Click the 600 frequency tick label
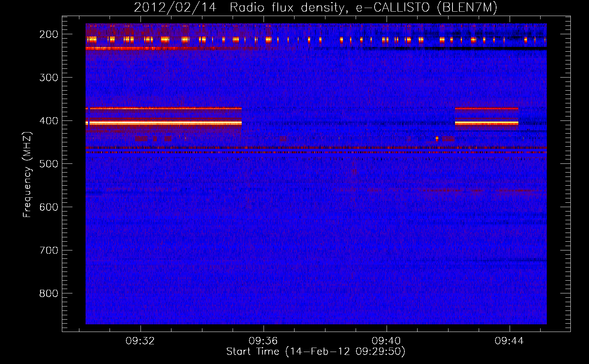Image resolution: width=589 pixels, height=364 pixels. (x=49, y=207)
